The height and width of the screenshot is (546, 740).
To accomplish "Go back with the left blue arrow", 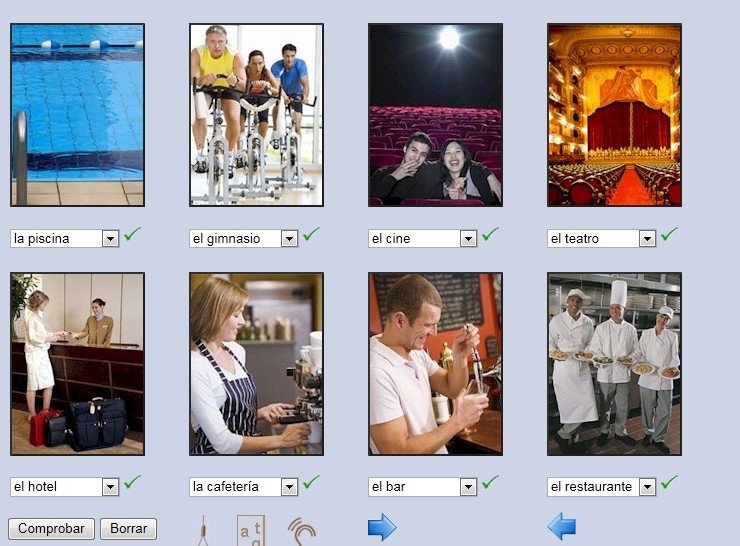I will pyautogui.click(x=562, y=527).
